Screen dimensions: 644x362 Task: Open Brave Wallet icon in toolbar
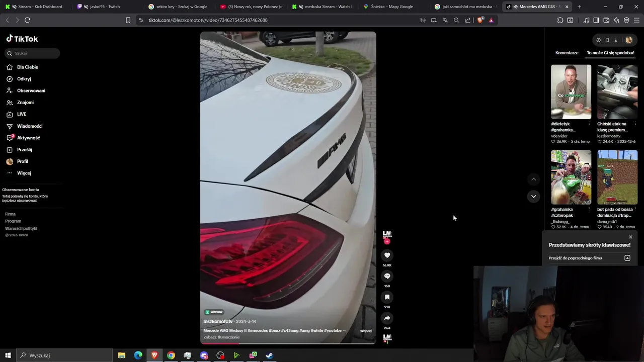pos(606,20)
